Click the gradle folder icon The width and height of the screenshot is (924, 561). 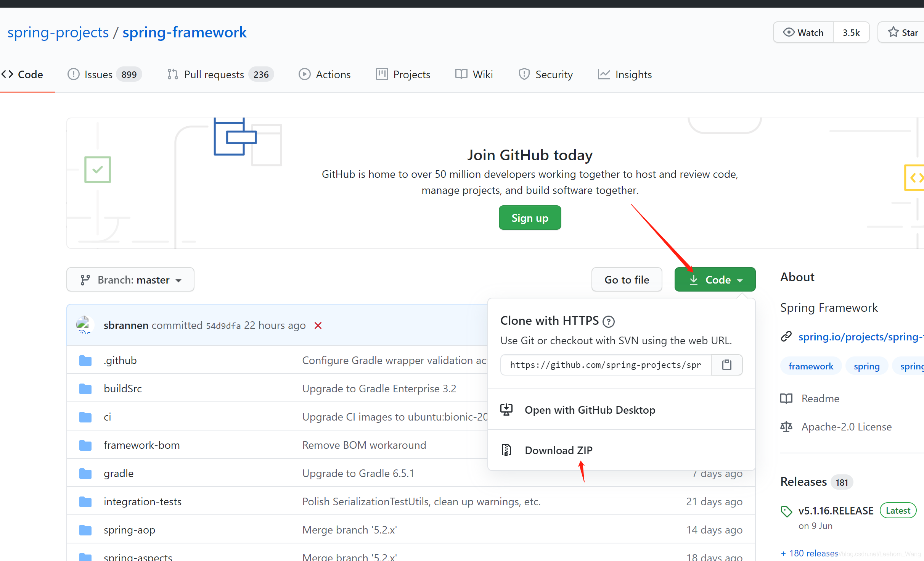[x=85, y=474]
